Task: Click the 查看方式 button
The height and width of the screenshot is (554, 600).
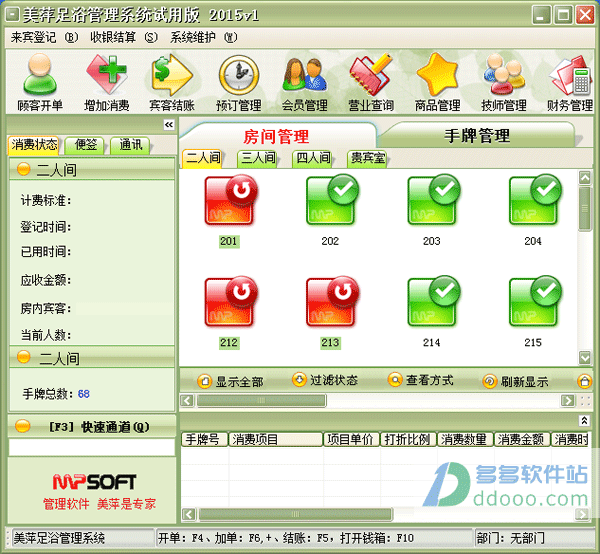Action: pyautogui.click(x=421, y=380)
